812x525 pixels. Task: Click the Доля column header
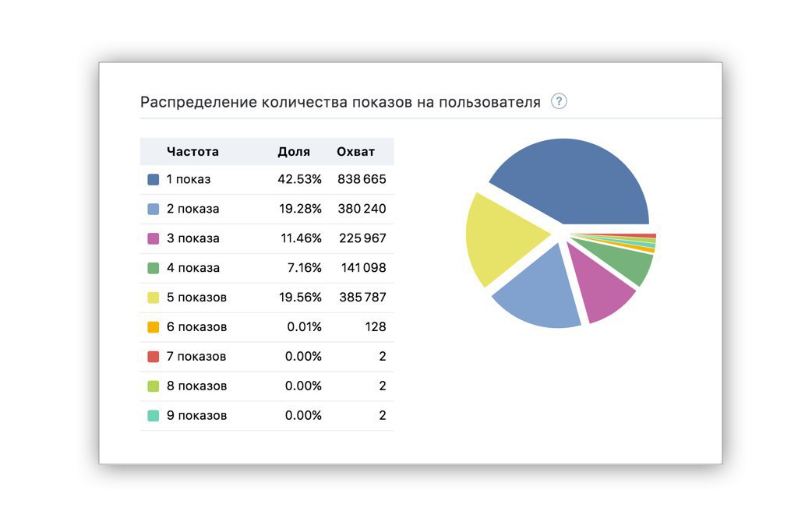(x=294, y=152)
